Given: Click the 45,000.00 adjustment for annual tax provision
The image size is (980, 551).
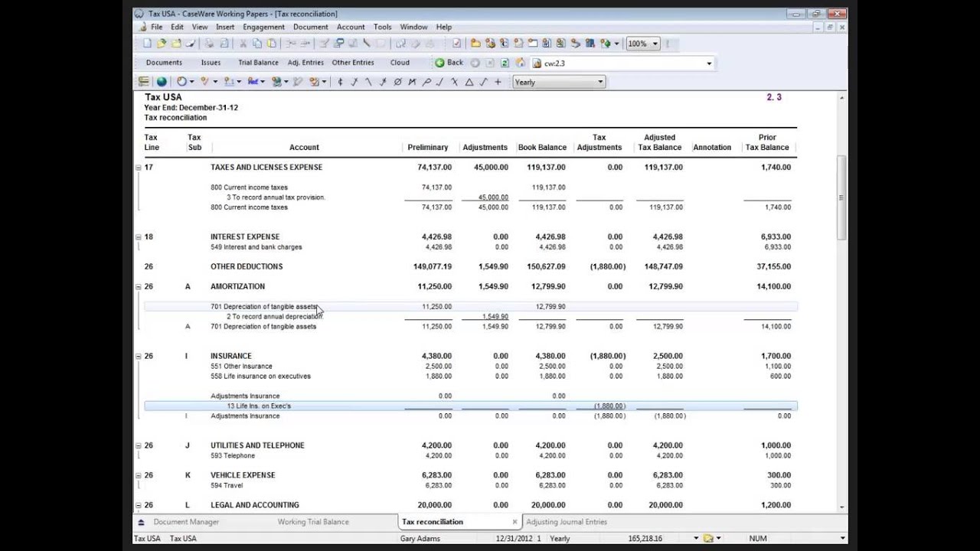Looking at the screenshot, I should 493,197.
